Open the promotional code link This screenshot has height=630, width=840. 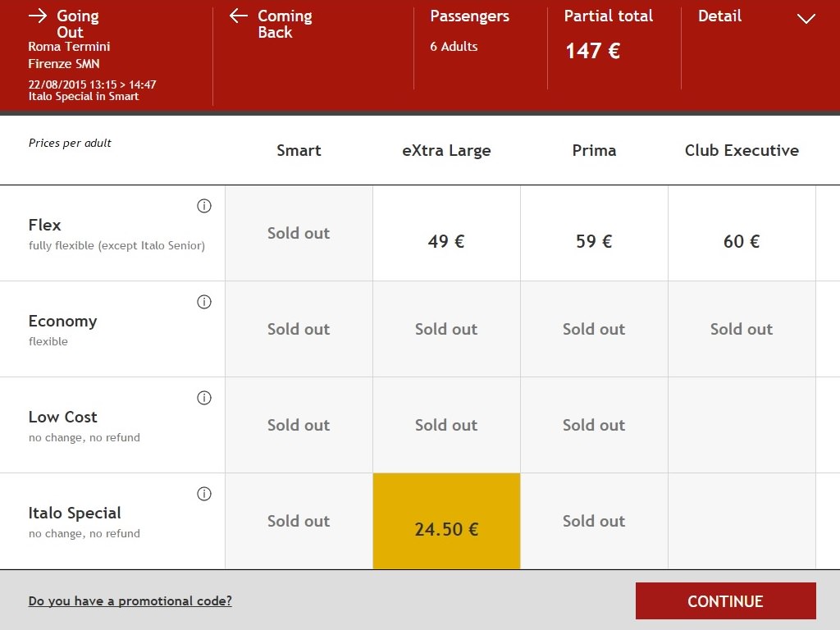(130, 601)
